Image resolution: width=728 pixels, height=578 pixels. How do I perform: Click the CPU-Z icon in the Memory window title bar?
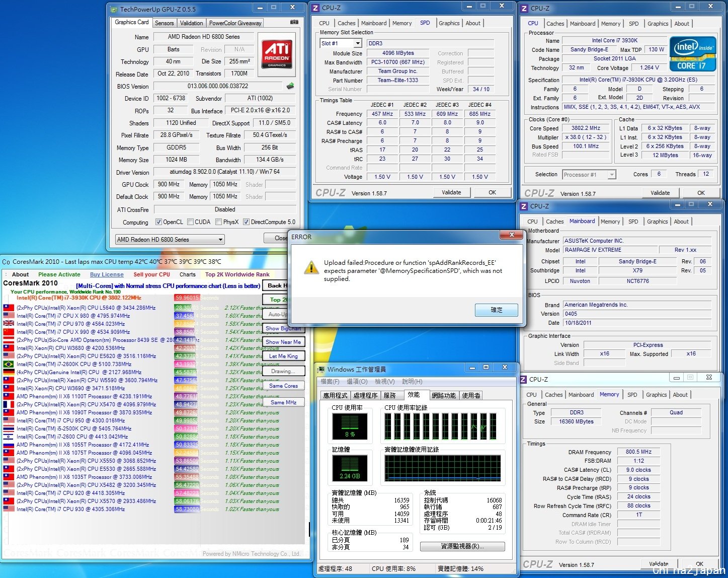point(524,379)
